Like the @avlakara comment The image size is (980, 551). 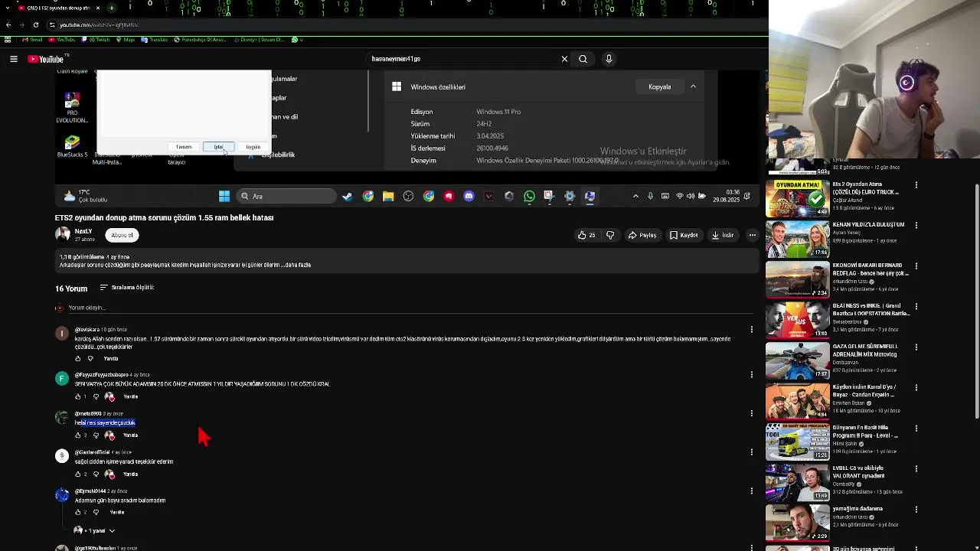78,358
